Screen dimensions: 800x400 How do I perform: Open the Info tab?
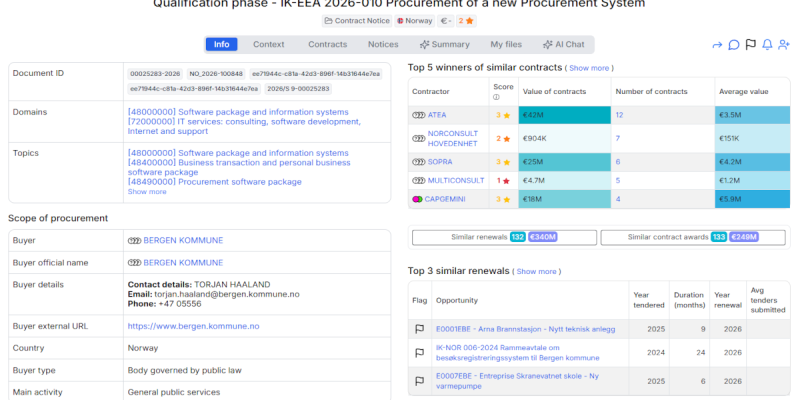pyautogui.click(x=221, y=44)
